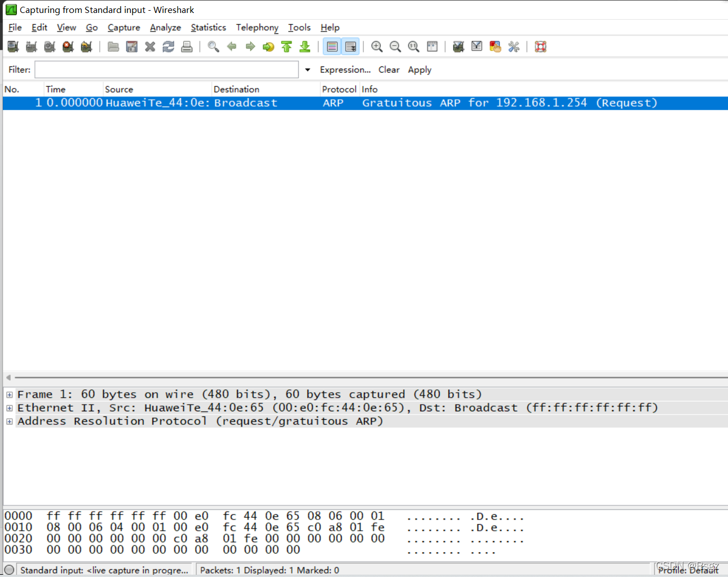Toggle packet list colorization
Viewport: 728px width, 577px height.
[332, 47]
